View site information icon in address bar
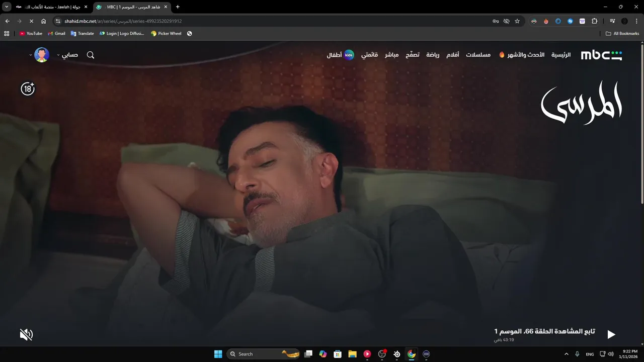Screen dimensions: 644x362 58,21
